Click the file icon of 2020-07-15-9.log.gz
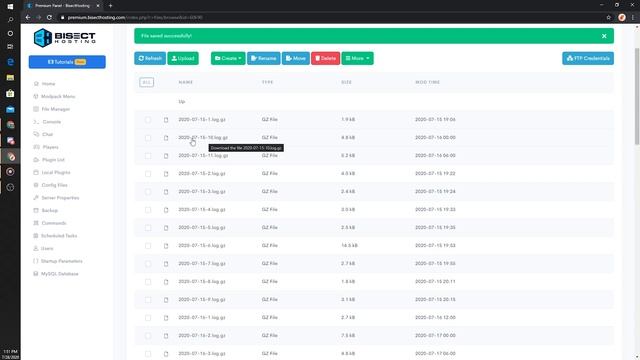 [166, 300]
